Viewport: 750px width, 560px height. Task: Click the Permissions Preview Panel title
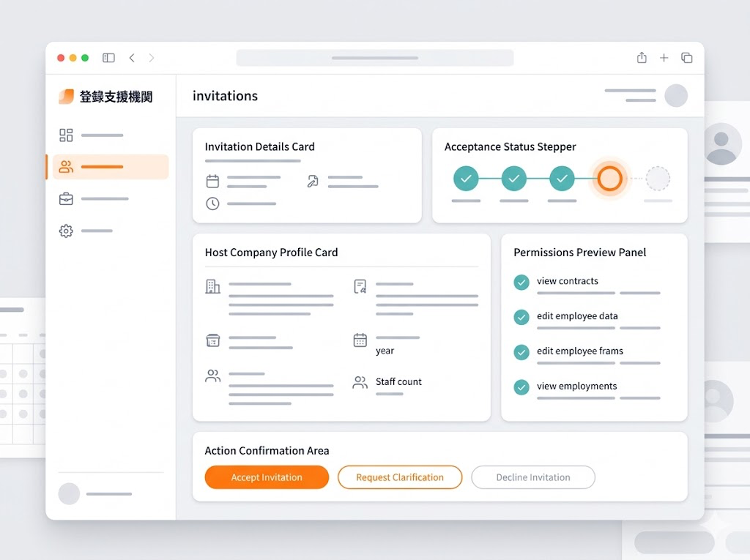point(580,253)
